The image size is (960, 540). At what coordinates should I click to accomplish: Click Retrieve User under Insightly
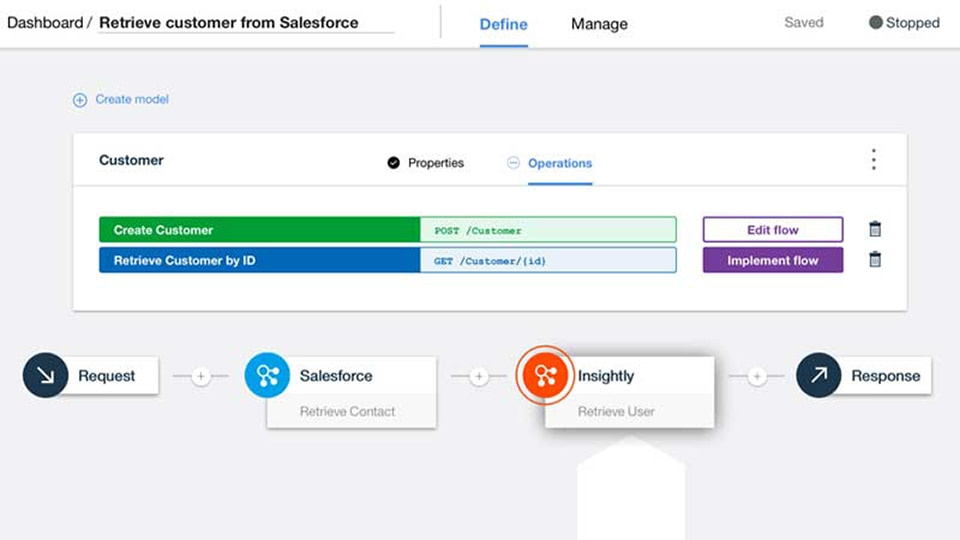point(616,411)
